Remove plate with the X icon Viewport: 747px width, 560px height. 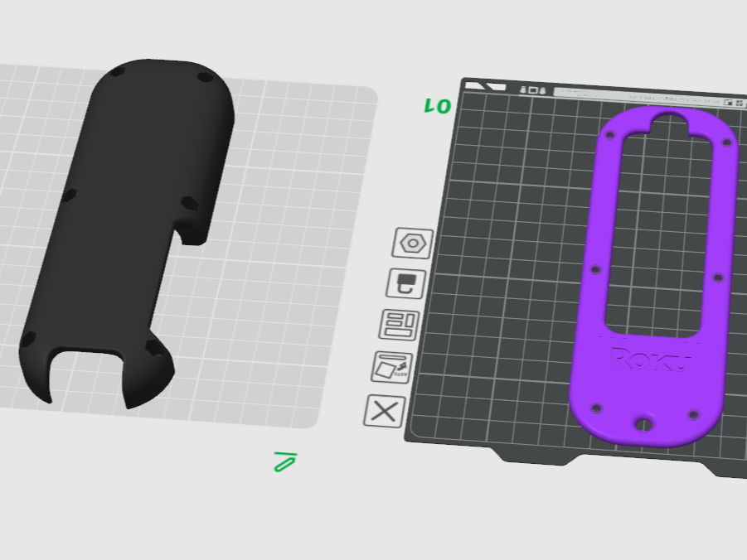(x=385, y=411)
